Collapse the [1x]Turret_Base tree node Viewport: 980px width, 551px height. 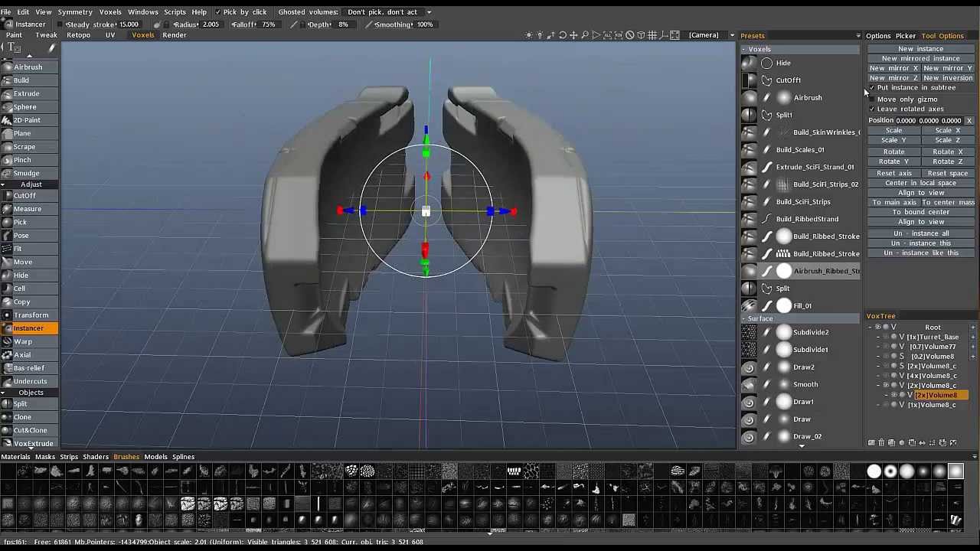pos(878,337)
